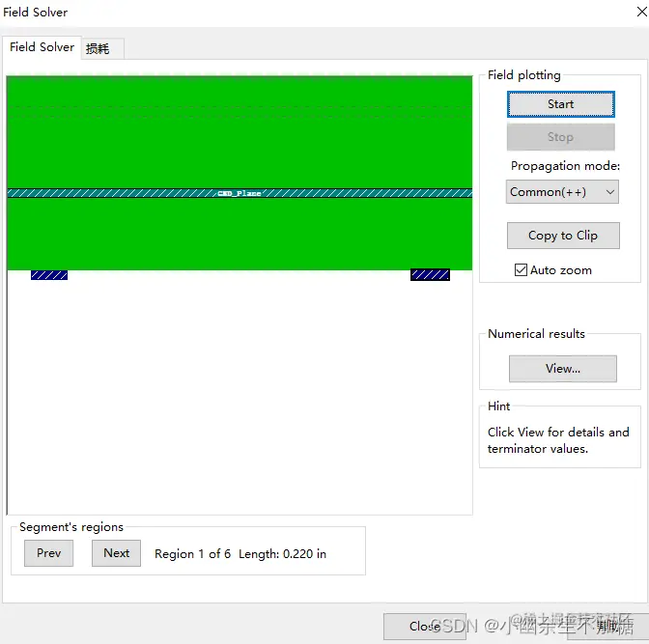Select the right blue trace conductor

coord(430,275)
